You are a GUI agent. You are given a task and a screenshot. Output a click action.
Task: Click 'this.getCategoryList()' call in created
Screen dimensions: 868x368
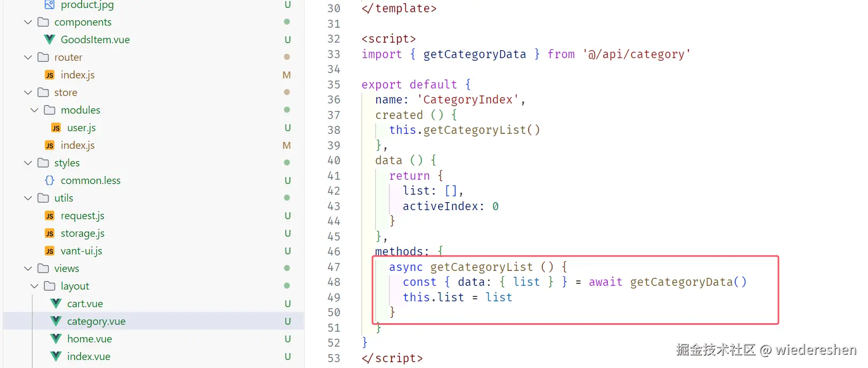click(465, 130)
